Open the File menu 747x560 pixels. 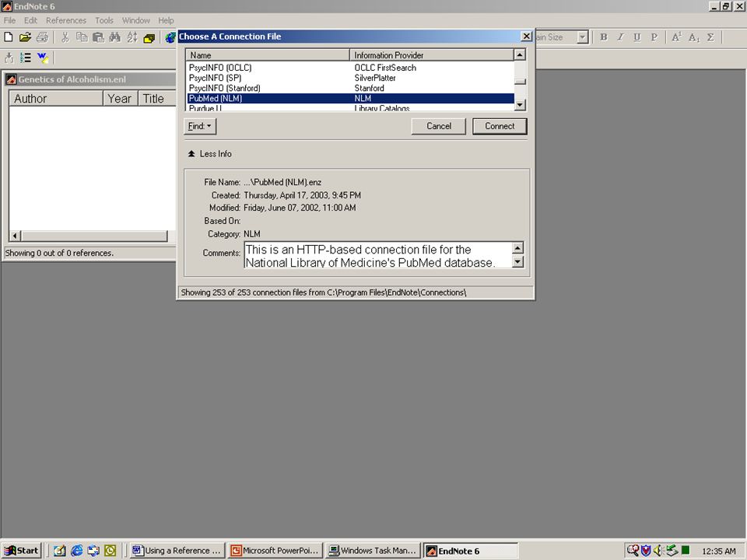point(9,20)
